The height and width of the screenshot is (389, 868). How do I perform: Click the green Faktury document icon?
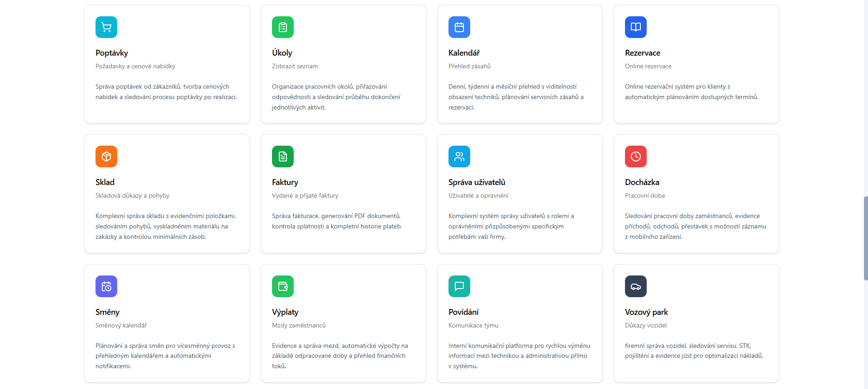(x=283, y=157)
